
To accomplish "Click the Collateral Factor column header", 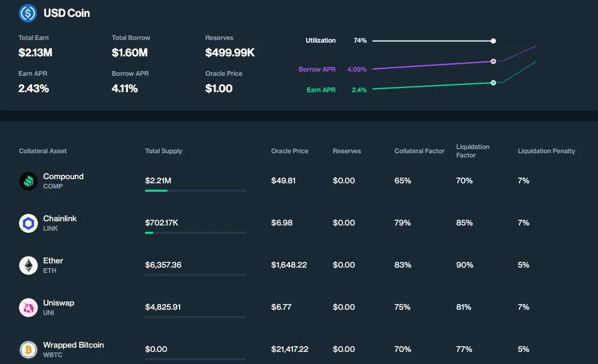I will 419,151.
